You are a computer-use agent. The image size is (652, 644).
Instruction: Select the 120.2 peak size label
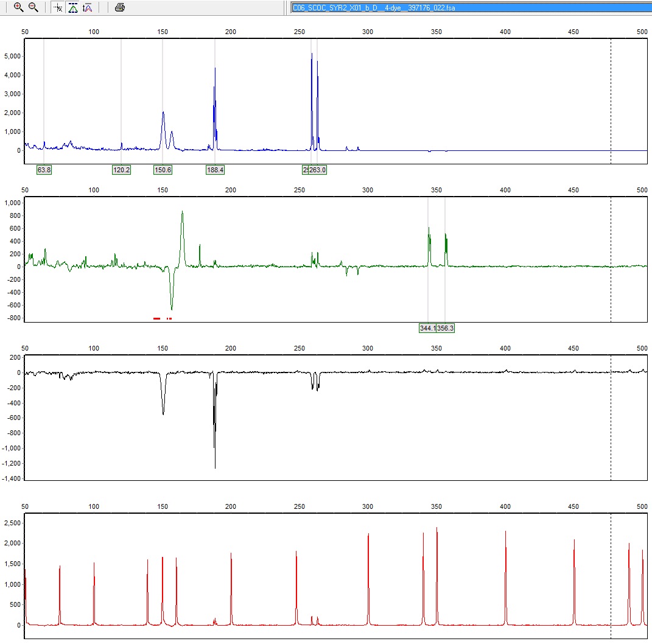121,170
